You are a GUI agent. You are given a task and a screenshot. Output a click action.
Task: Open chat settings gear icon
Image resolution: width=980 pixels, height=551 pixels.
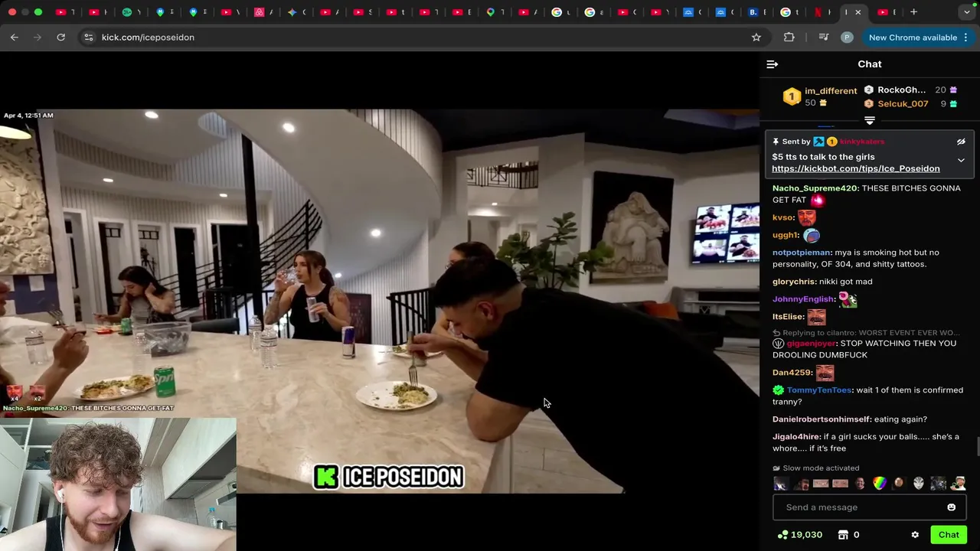point(915,535)
